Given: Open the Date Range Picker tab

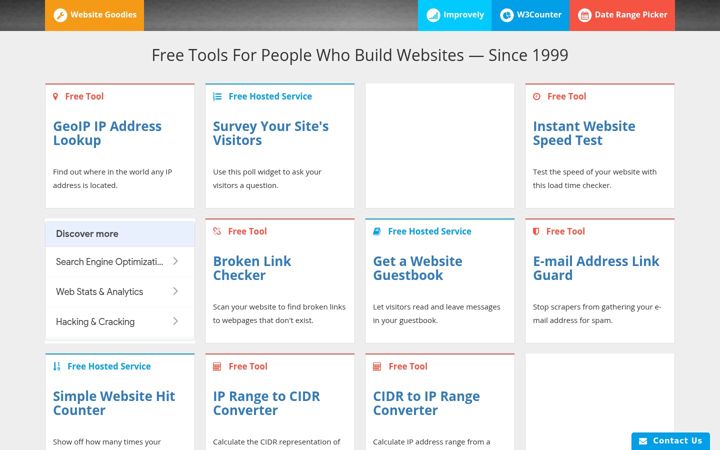Looking at the screenshot, I should tap(622, 15).
